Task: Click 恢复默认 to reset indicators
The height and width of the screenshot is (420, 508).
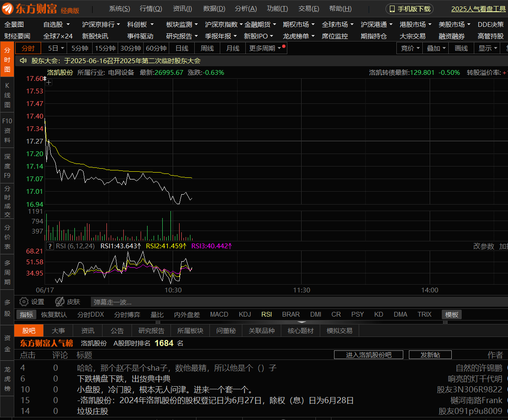Action: pyautogui.click(x=54, y=314)
